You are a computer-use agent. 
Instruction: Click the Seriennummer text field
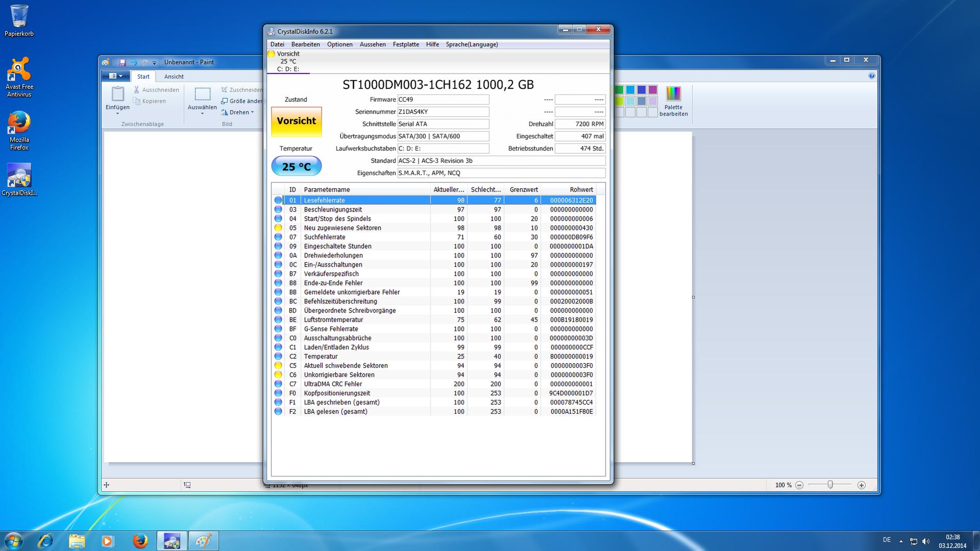coord(443,112)
